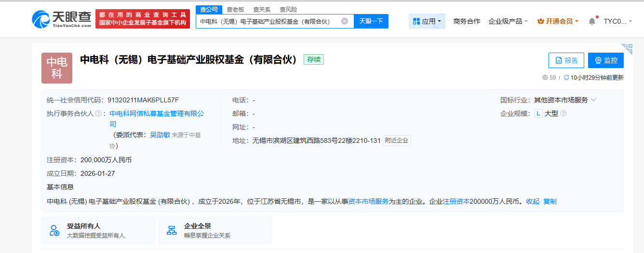Switch to the 查老板 tab
This screenshot has width=644, height=253.
pyautogui.click(x=236, y=9)
